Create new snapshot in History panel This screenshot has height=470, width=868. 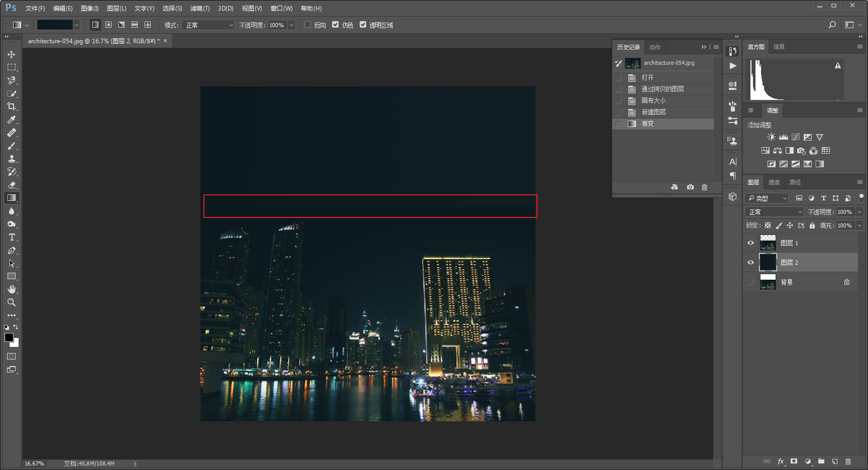691,187
